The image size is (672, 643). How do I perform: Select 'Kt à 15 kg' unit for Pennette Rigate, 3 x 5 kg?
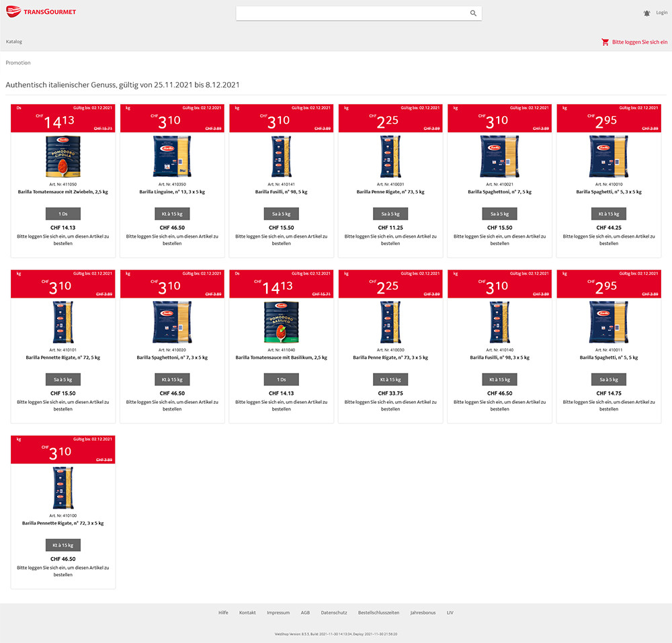pos(63,546)
